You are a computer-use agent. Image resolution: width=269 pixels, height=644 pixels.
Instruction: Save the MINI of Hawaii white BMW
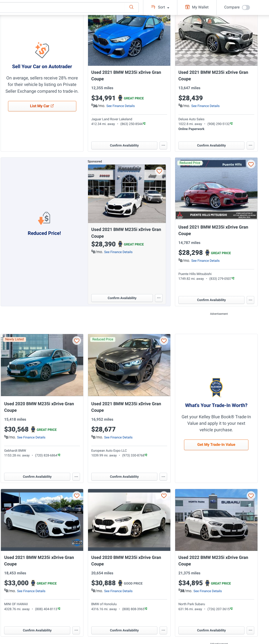(77, 496)
